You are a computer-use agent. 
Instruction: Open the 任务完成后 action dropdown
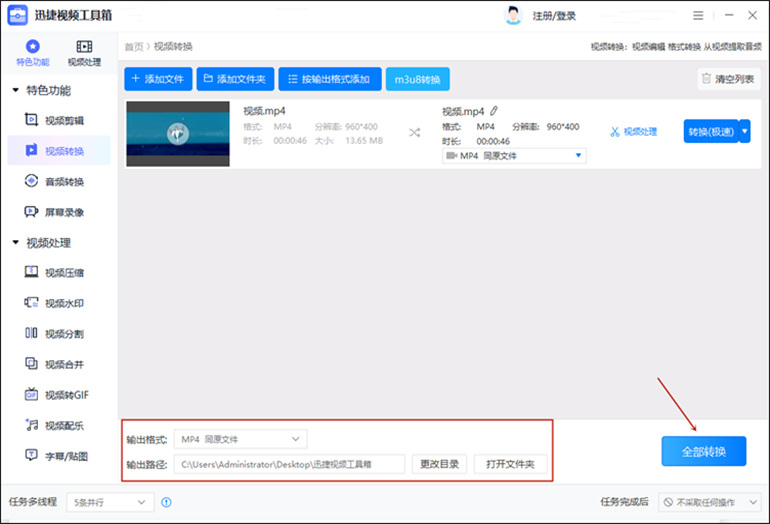(709, 502)
